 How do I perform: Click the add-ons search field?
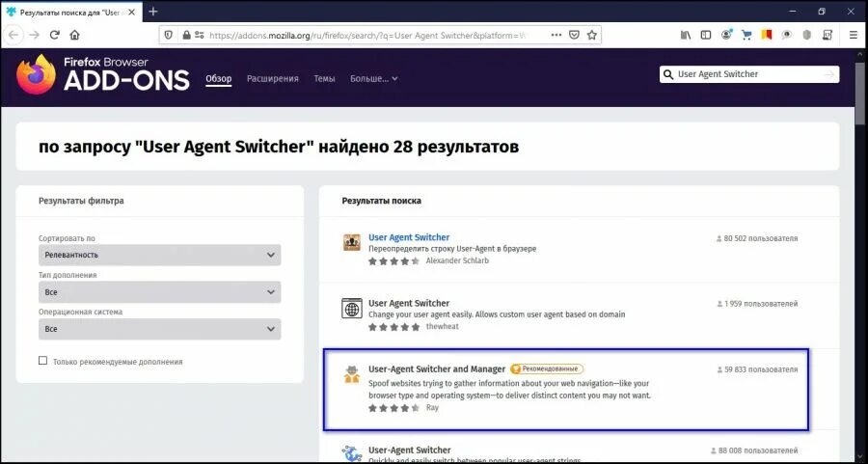tap(747, 74)
